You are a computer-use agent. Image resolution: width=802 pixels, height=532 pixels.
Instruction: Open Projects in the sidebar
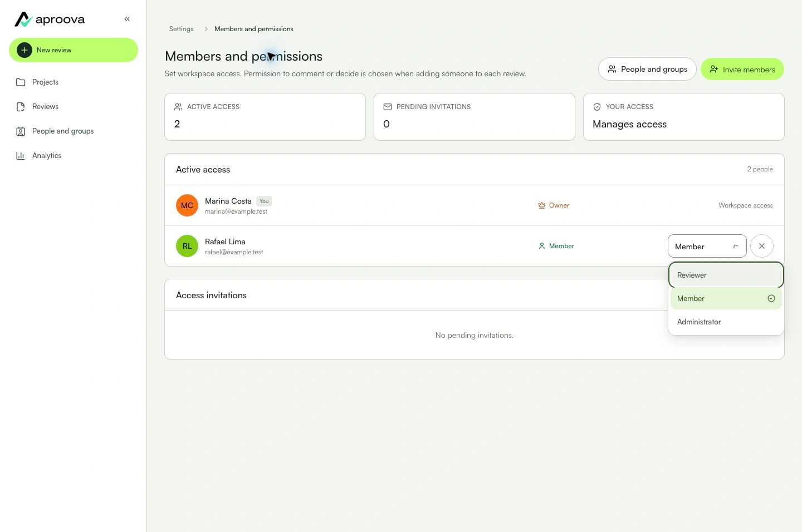[x=74, y=82]
